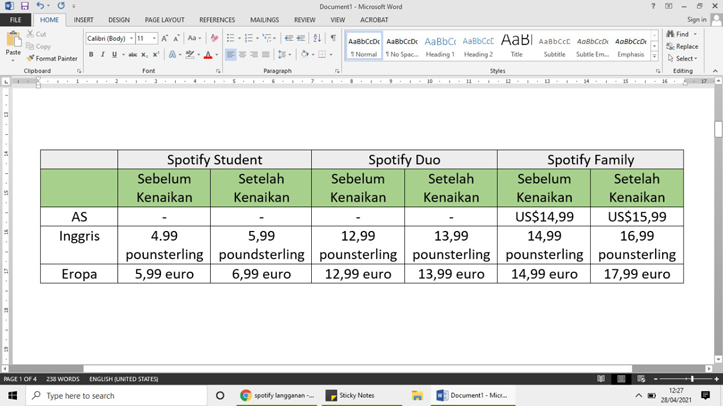Open the font name dropdown
The width and height of the screenshot is (723, 406).
click(x=131, y=38)
